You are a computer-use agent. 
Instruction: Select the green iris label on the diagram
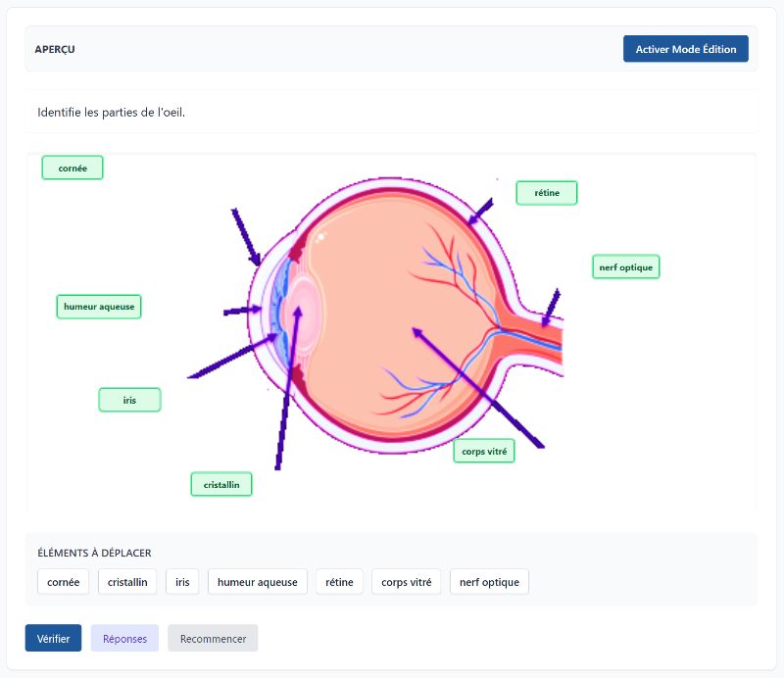click(x=129, y=400)
